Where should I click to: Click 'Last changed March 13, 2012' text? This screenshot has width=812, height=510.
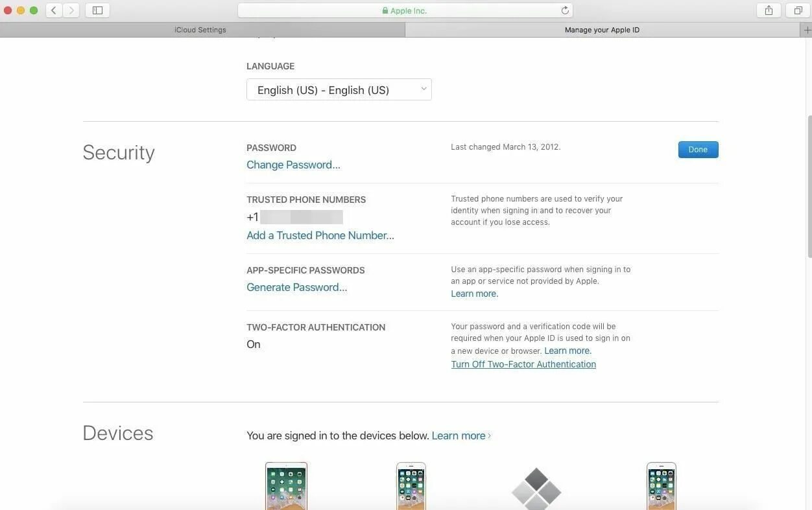pos(506,147)
